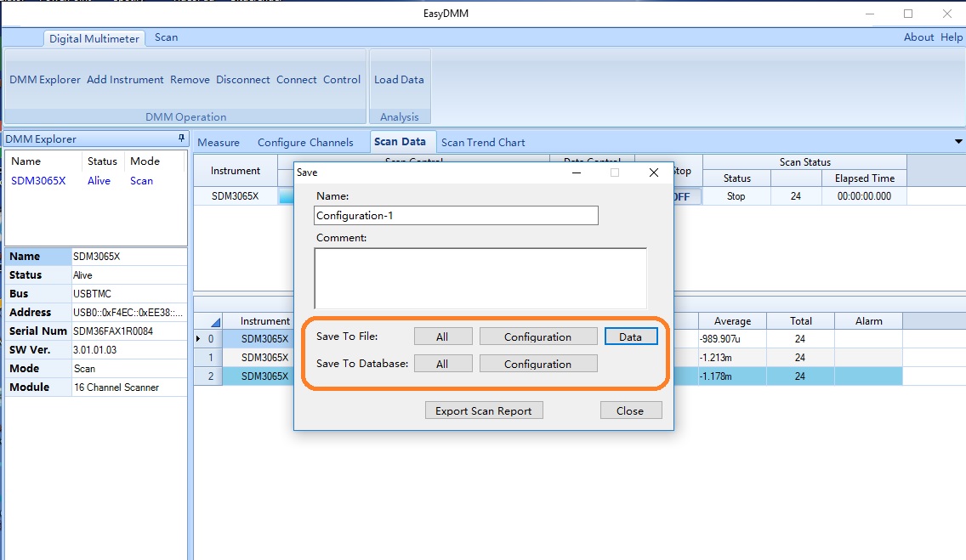Open the Scan ribbon tab
The width and height of the screenshot is (966, 560).
coord(166,37)
